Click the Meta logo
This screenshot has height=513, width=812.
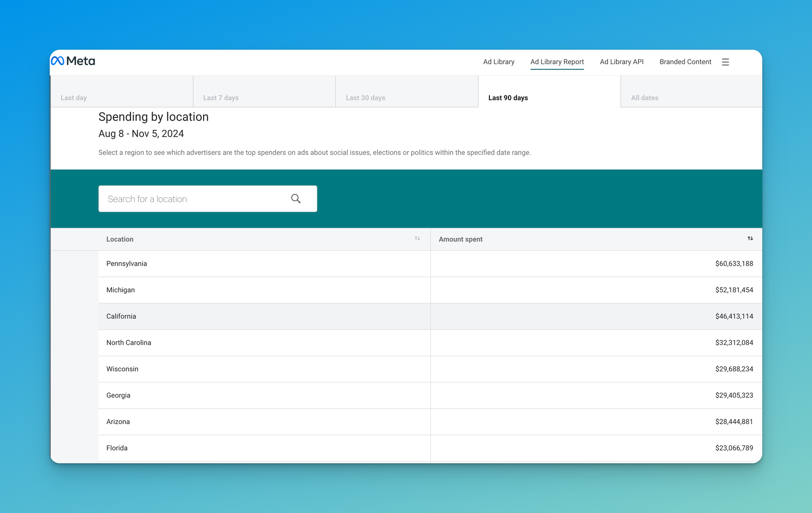click(73, 61)
